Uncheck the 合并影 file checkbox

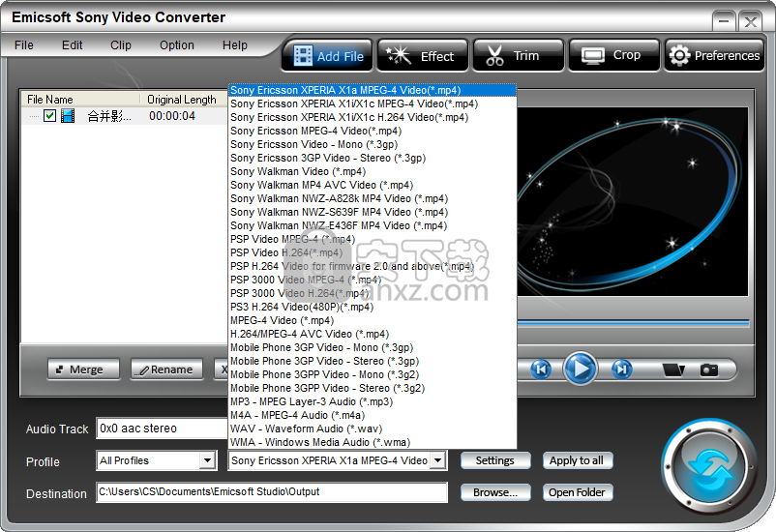click(x=49, y=116)
